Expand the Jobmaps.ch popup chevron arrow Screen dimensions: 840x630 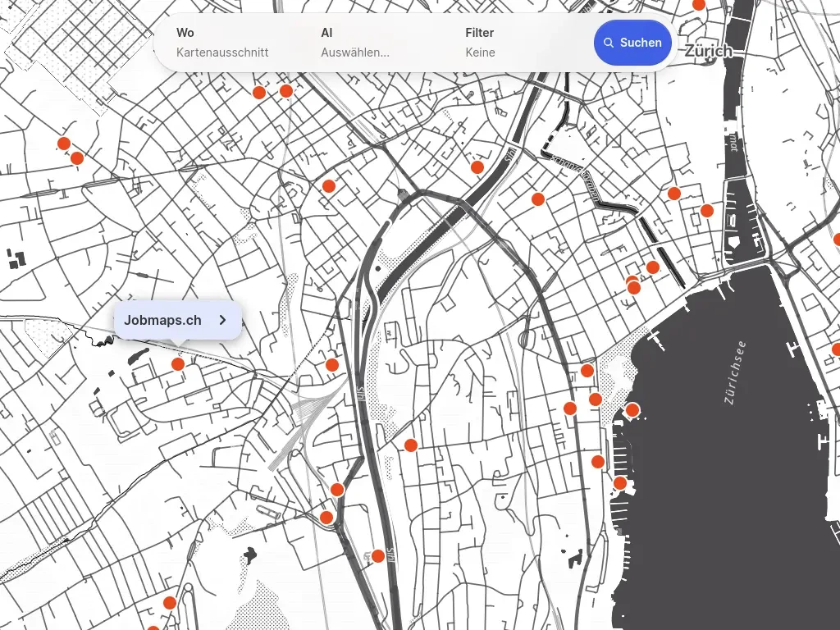pos(222,320)
